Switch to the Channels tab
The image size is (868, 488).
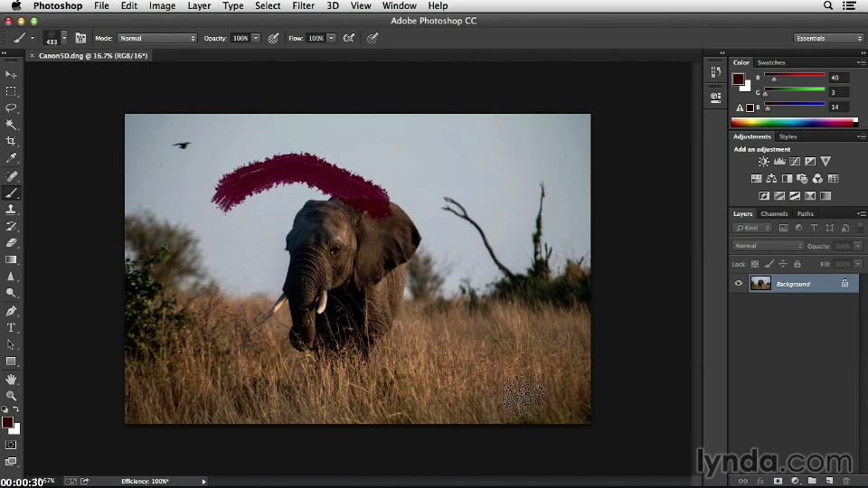(774, 214)
